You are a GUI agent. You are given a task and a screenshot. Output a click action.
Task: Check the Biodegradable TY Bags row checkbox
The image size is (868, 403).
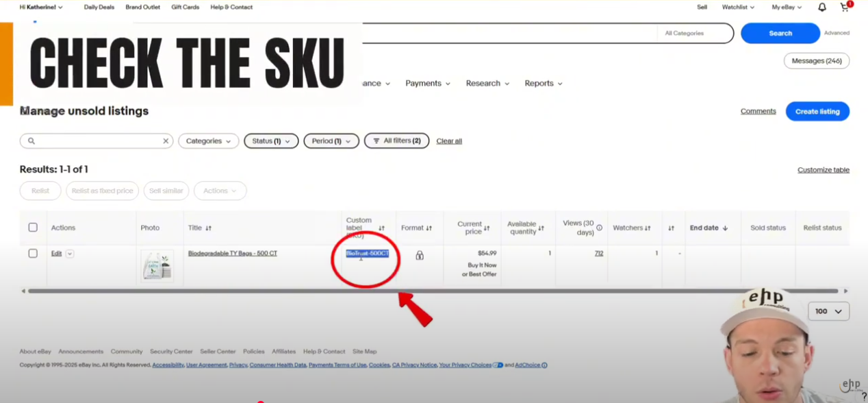click(x=33, y=253)
